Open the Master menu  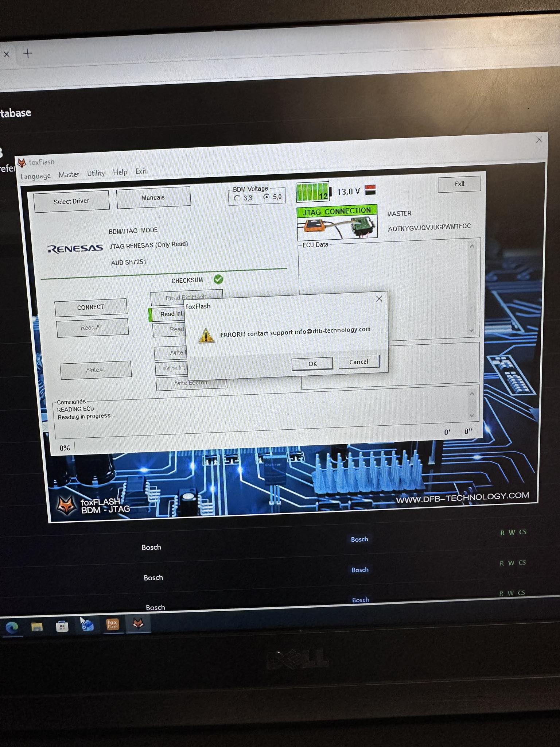coord(69,175)
